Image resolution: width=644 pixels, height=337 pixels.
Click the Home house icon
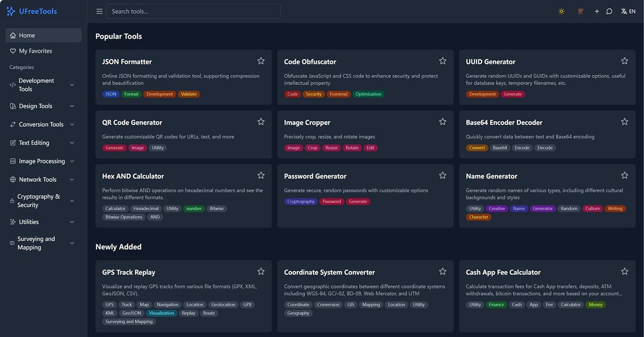(x=13, y=35)
